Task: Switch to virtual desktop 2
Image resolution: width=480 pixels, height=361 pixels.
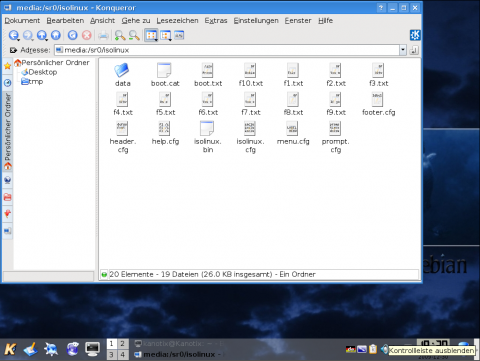Action: [x=122, y=344]
